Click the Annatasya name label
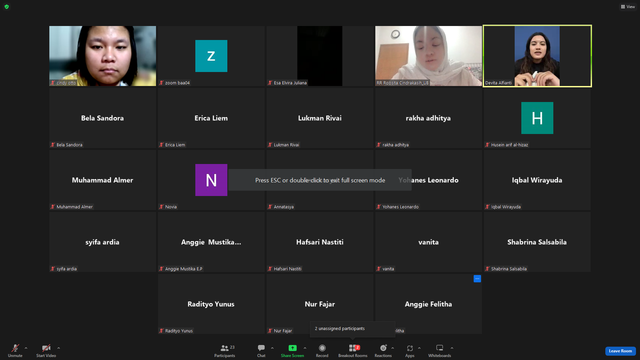 [284, 207]
